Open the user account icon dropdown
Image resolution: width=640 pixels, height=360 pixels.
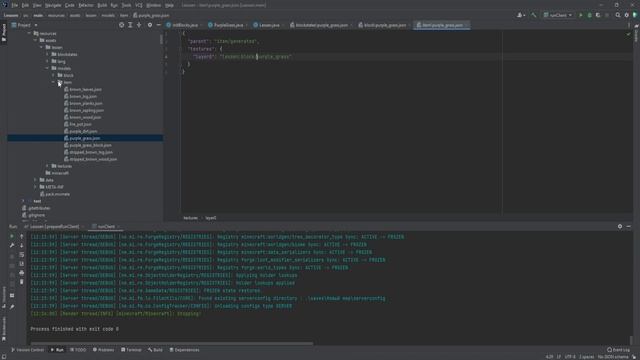(520, 15)
